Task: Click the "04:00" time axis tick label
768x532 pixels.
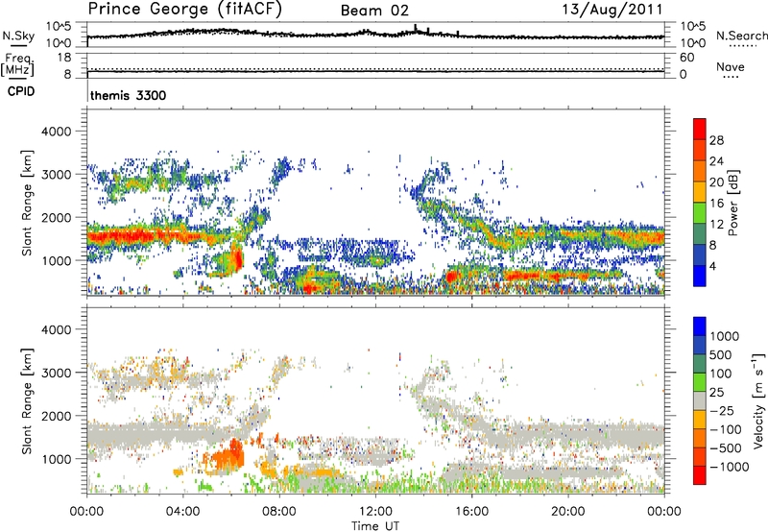Action: [x=182, y=512]
